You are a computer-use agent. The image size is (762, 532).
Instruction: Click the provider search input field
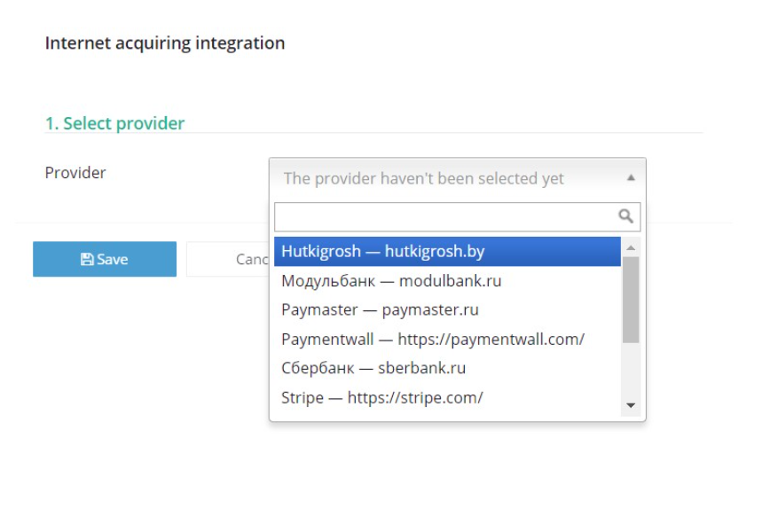(457, 216)
